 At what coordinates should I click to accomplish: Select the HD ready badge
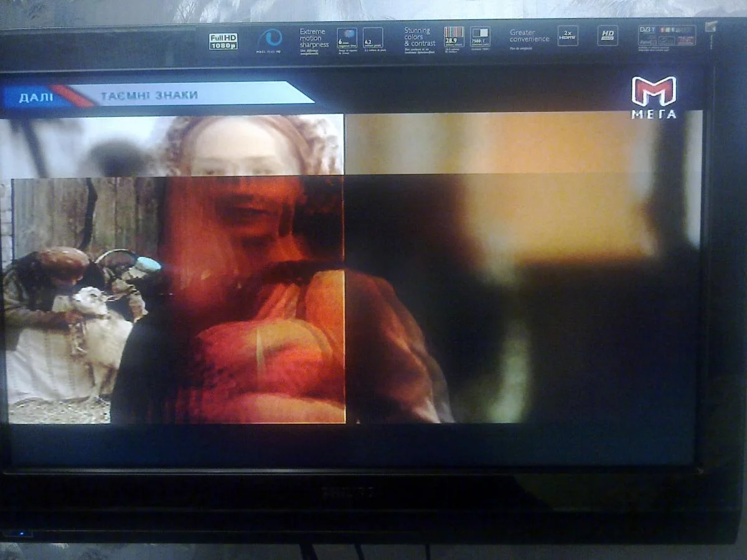608,35
